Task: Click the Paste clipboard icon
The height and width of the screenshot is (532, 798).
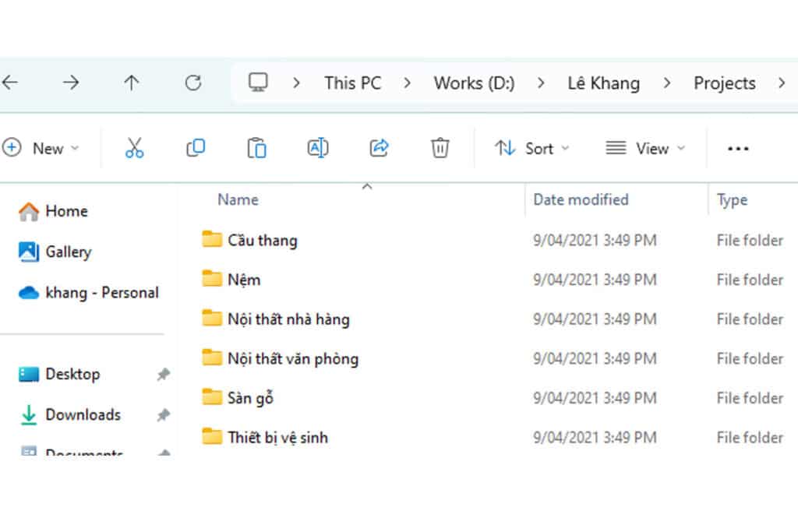Action: coord(256,148)
